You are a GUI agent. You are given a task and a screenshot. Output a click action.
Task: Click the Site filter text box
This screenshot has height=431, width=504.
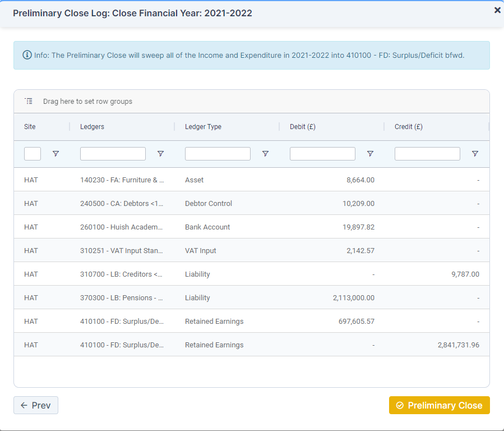32,153
